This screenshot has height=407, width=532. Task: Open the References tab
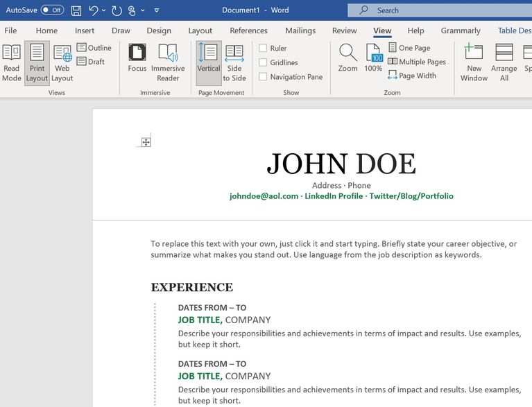click(249, 31)
